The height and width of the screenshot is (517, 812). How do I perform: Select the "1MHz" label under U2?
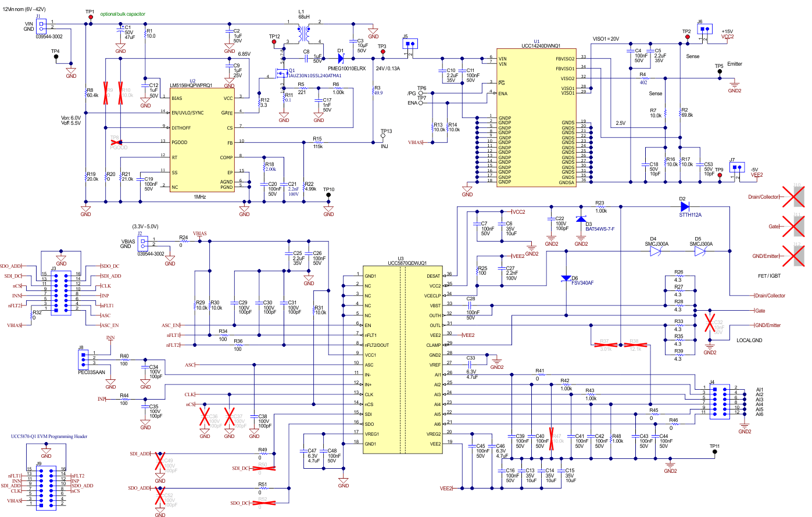(200, 198)
